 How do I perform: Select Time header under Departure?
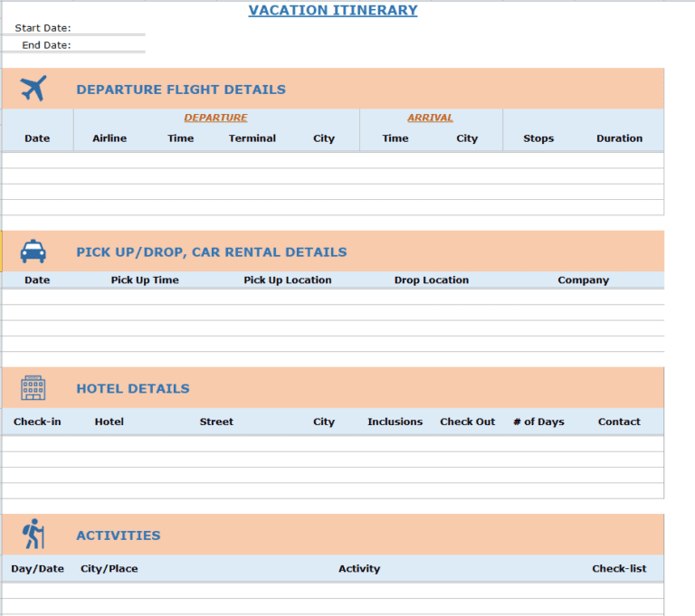point(180,138)
